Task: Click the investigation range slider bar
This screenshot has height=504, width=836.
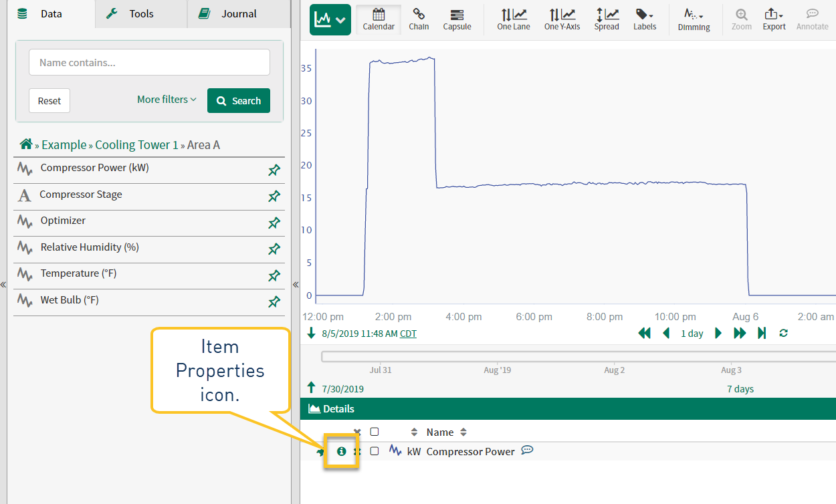Action: (575, 356)
